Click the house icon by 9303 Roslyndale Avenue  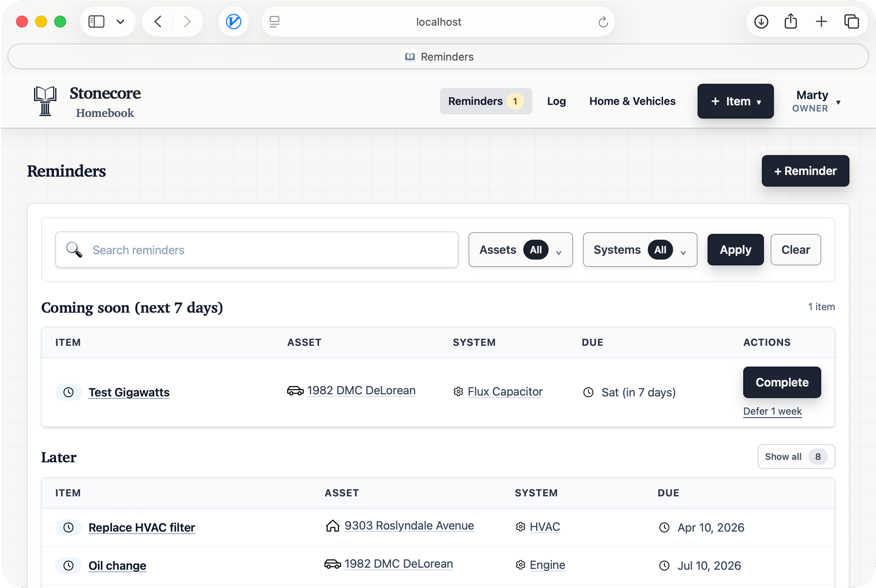332,526
